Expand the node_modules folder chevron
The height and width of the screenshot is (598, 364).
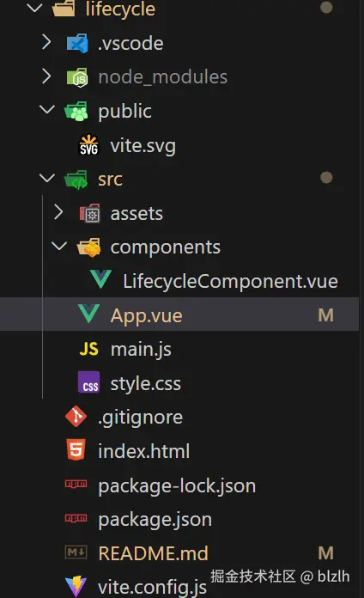pos(46,76)
